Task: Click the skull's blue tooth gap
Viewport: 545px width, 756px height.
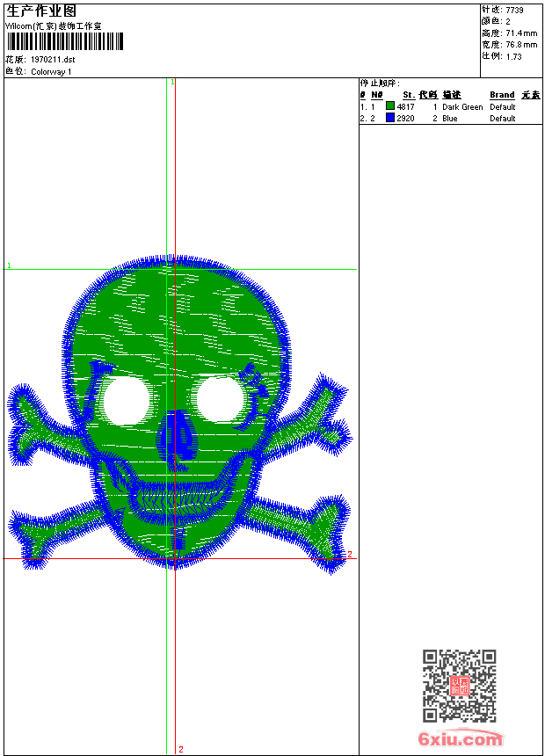Action: pyautogui.click(x=179, y=538)
